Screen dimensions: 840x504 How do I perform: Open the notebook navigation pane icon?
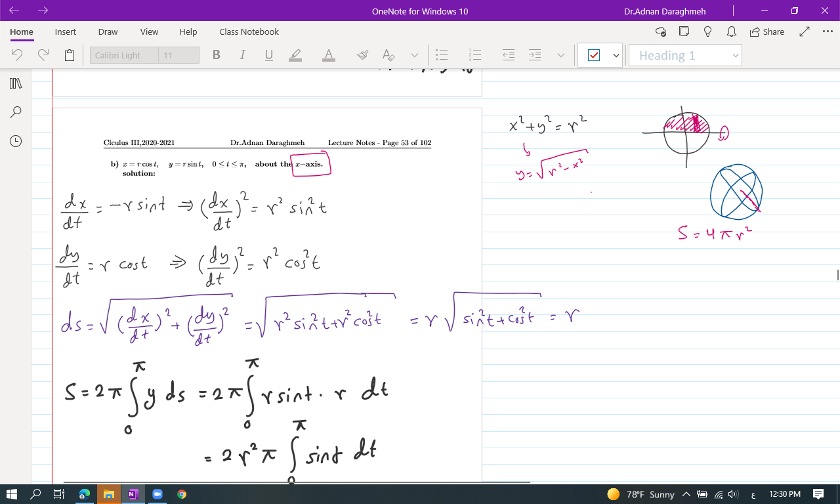tap(16, 83)
